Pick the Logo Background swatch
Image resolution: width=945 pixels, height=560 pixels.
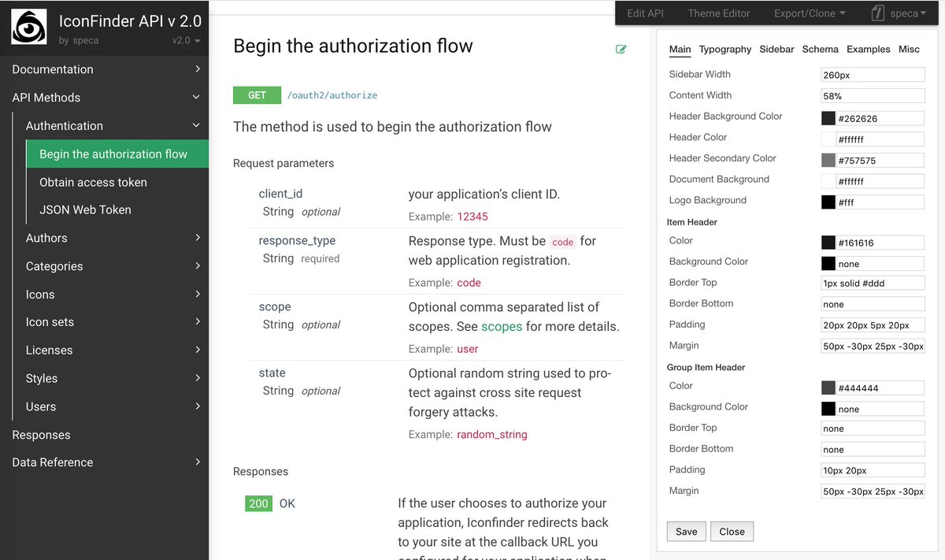click(x=828, y=202)
